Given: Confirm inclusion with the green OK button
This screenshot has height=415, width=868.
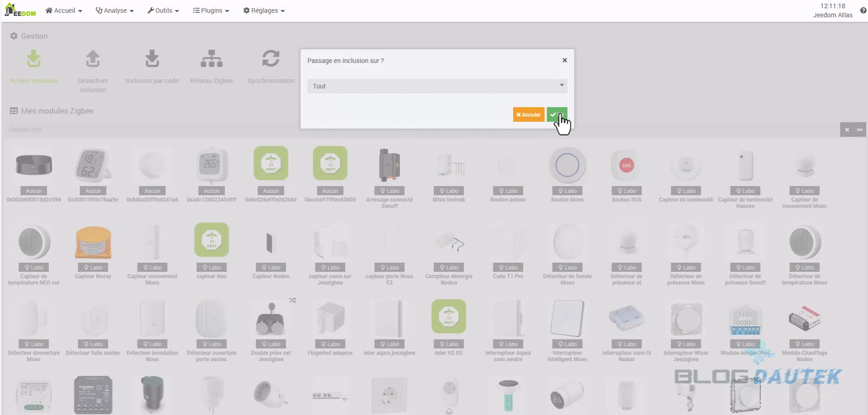Looking at the screenshot, I should (x=557, y=114).
